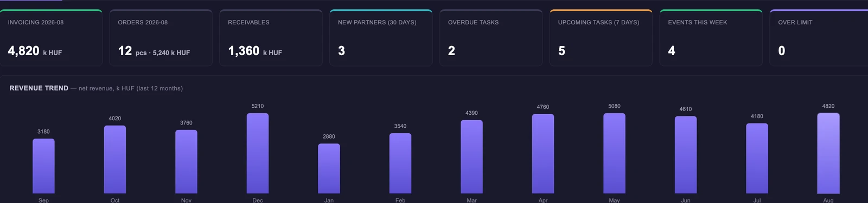
Task: Open the Overdue Tasks card
Action: [x=491, y=38]
